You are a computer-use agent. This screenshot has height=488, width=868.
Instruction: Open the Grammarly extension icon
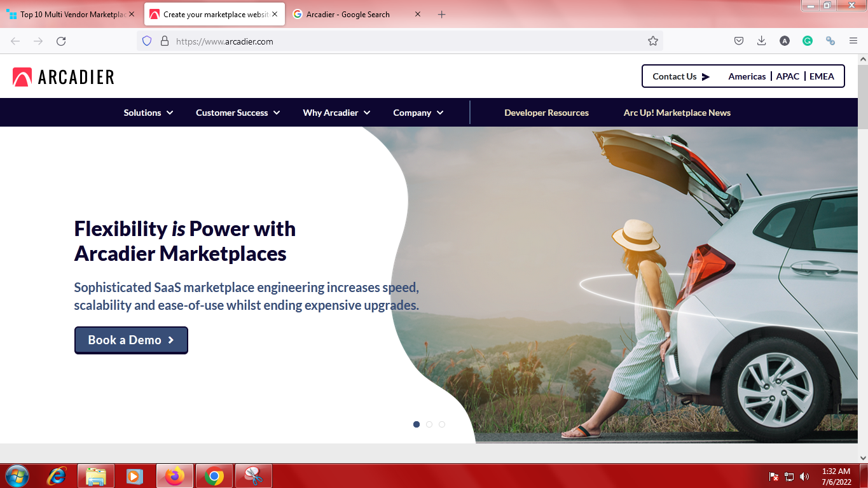pyautogui.click(x=808, y=41)
